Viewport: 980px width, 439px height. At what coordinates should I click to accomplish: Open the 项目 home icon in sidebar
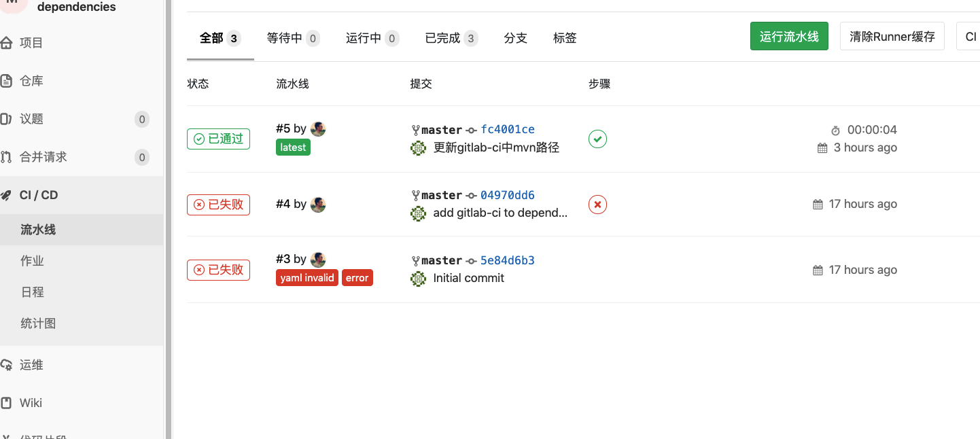tap(6, 43)
